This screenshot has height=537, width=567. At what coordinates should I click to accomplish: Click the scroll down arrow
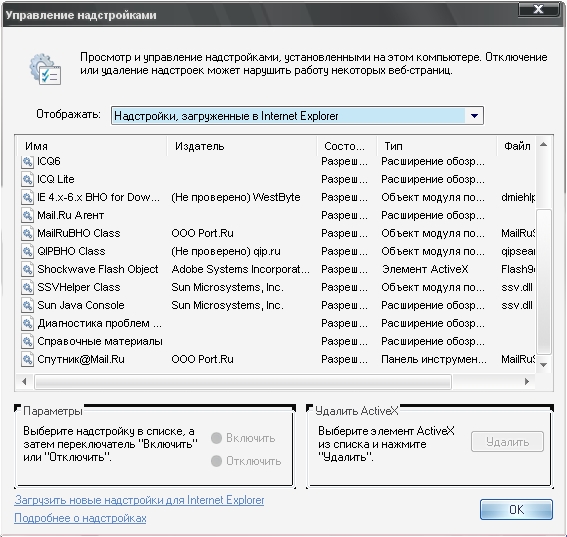pos(543,365)
